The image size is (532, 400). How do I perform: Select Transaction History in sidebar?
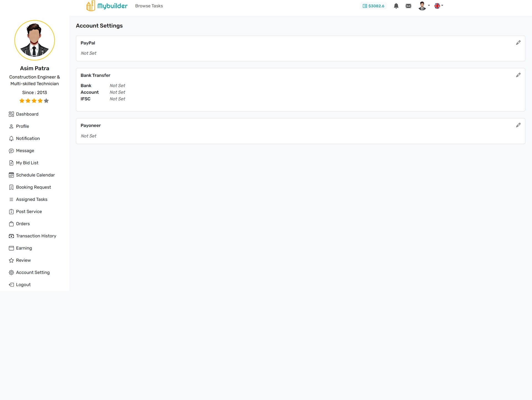coord(36,236)
